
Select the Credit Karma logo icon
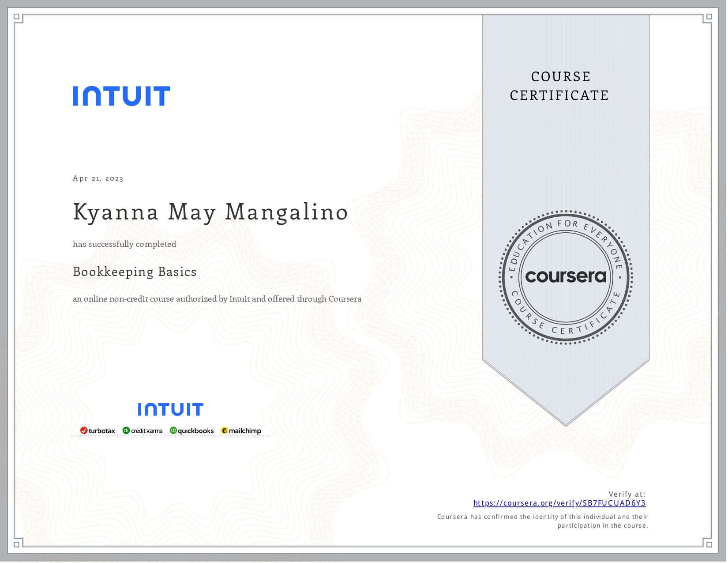click(x=126, y=431)
